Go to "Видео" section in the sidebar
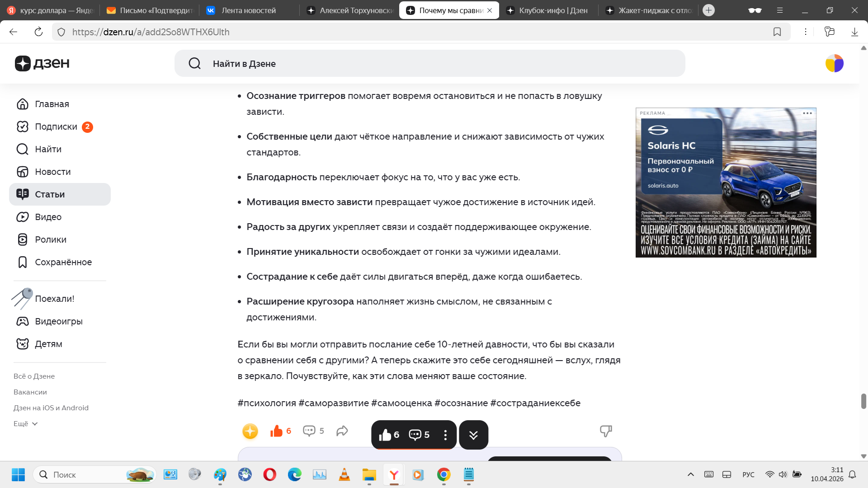868x488 pixels. tap(48, 217)
